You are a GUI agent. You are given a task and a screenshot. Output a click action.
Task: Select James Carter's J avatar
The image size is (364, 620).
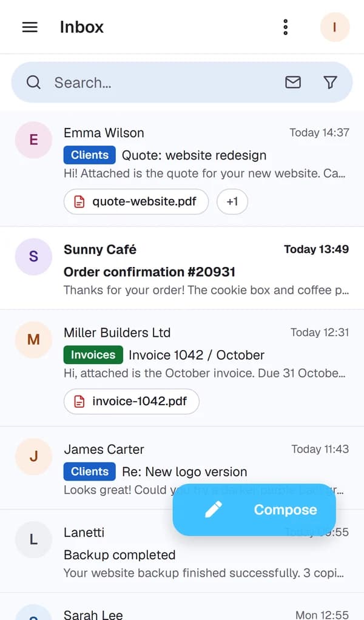click(x=33, y=456)
